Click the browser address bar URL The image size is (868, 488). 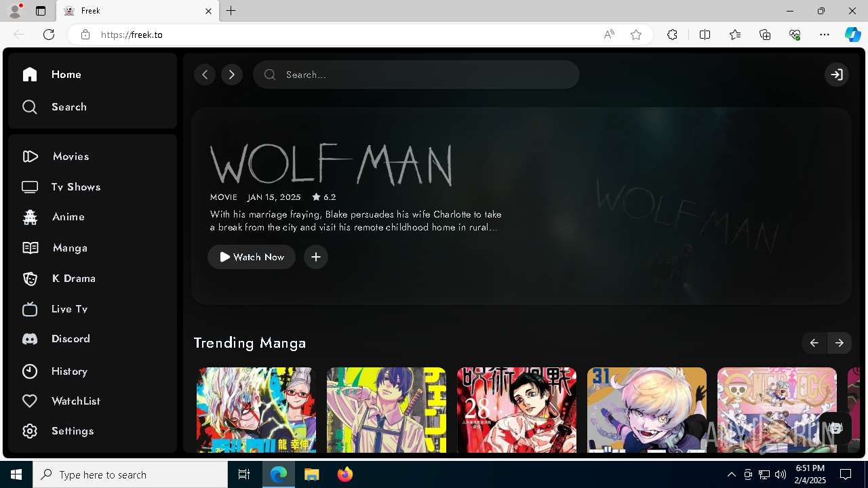tap(132, 35)
